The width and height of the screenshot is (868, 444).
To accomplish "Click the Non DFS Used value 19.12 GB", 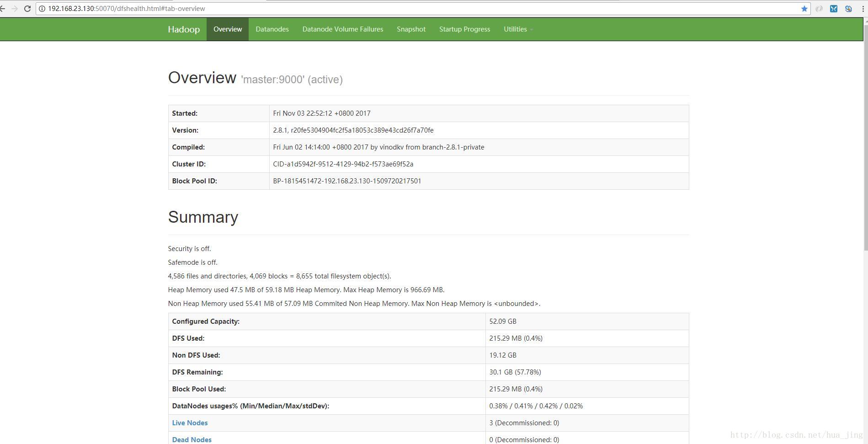I will [503, 355].
